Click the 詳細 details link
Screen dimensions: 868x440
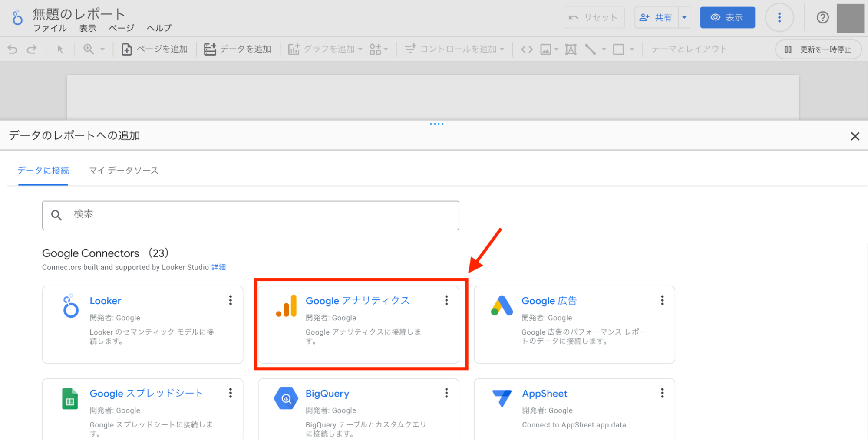[x=218, y=267]
